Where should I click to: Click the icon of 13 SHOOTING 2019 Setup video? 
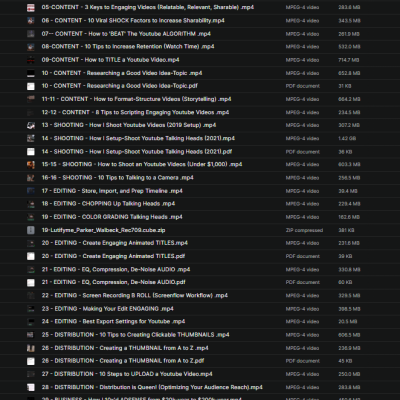(31, 125)
